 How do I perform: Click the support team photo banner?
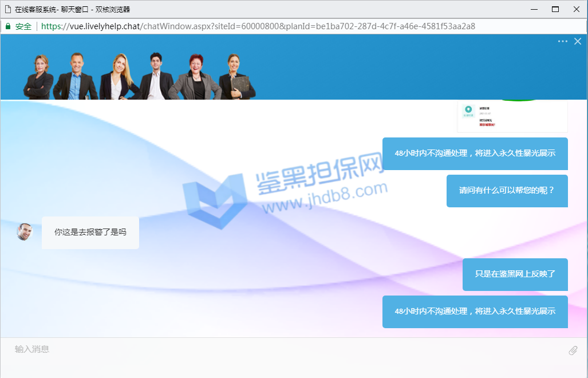(139, 76)
